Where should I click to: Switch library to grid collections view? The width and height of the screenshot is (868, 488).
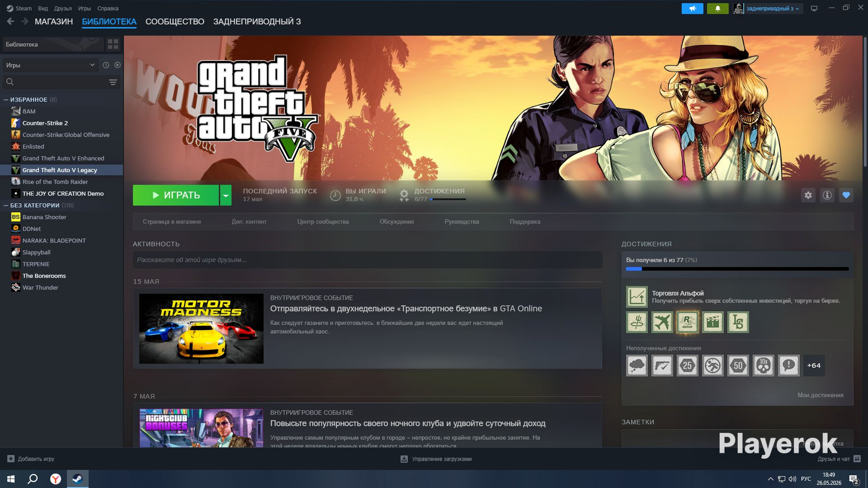(x=113, y=44)
